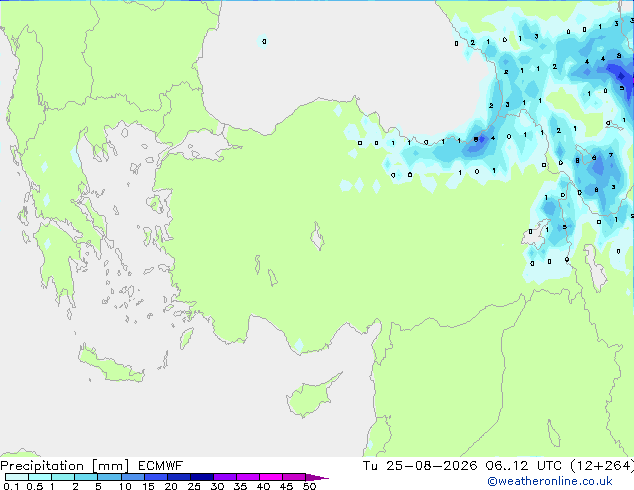634x490 pixels.
Task: Select the 20–25 mm legend color block
Action: pos(178,477)
